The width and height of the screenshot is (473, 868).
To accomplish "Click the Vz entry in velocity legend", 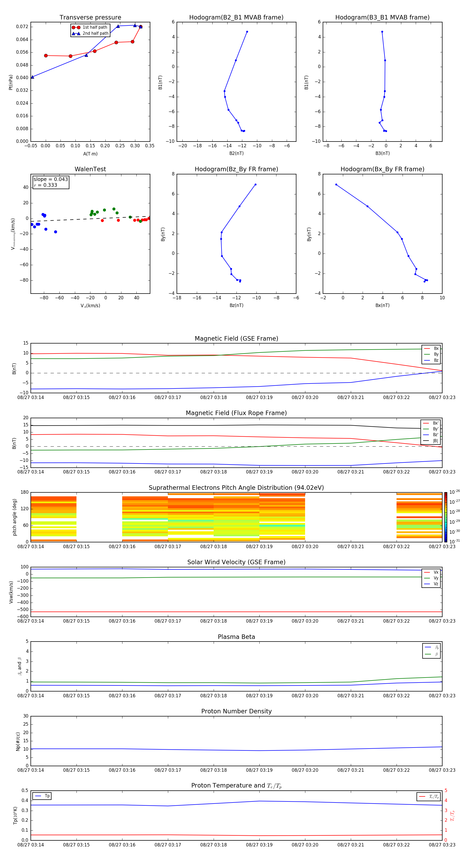I will (431, 584).
